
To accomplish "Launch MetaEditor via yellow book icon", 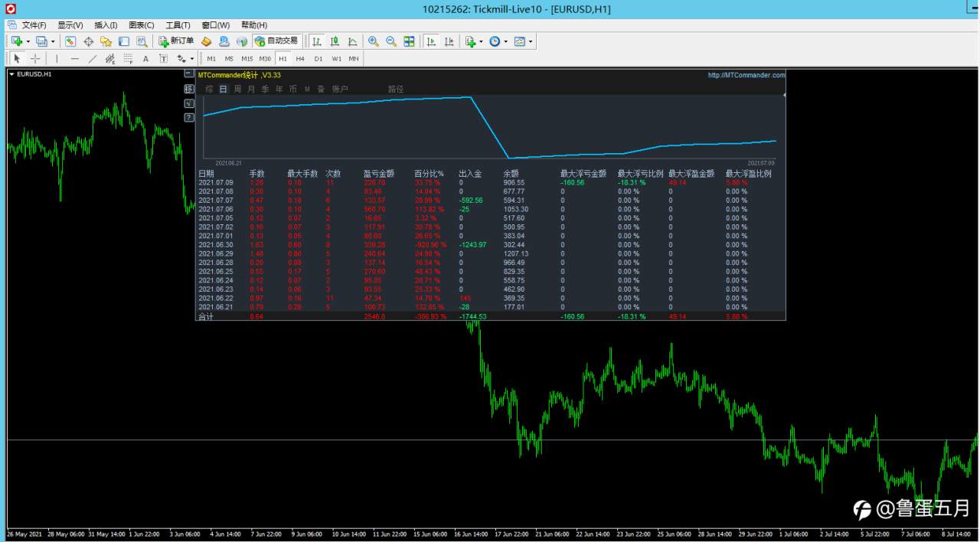I will click(x=206, y=41).
